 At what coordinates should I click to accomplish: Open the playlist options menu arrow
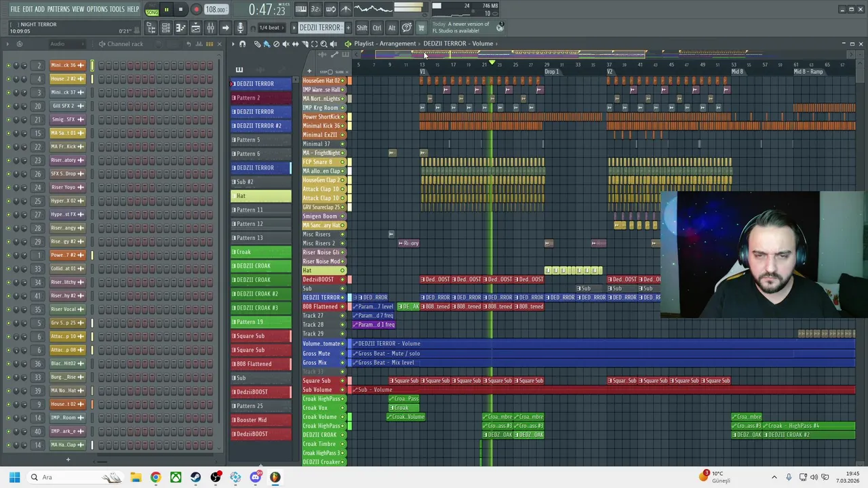point(233,44)
